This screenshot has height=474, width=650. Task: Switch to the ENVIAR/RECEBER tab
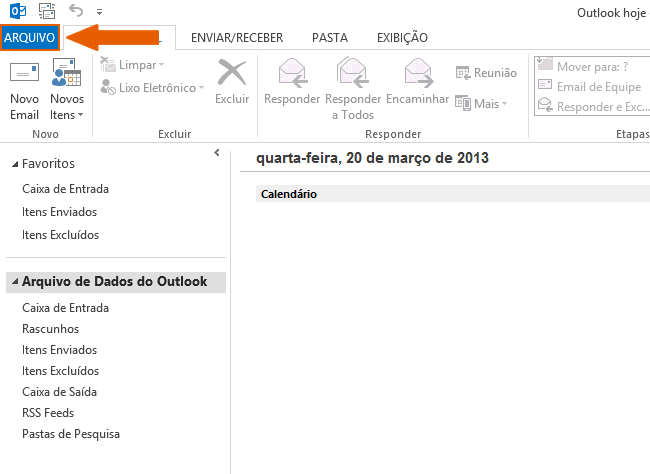[237, 38]
